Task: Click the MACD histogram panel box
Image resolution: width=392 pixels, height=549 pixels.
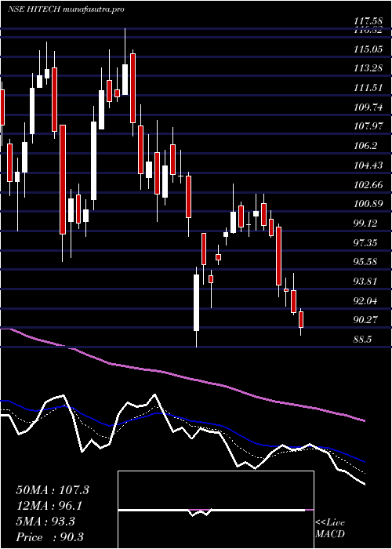Action: 216,510
